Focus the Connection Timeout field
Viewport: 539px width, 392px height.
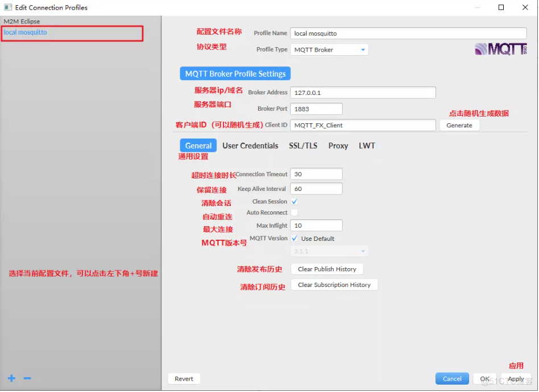(316, 174)
